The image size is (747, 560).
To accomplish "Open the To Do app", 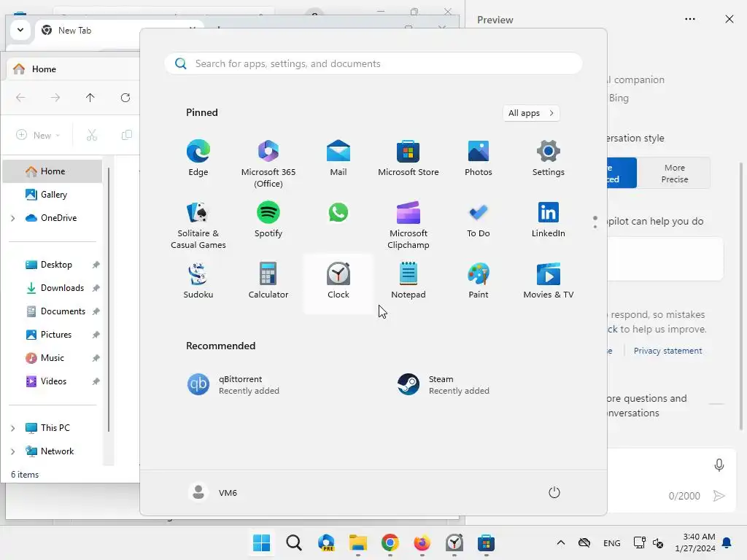I will (x=479, y=219).
